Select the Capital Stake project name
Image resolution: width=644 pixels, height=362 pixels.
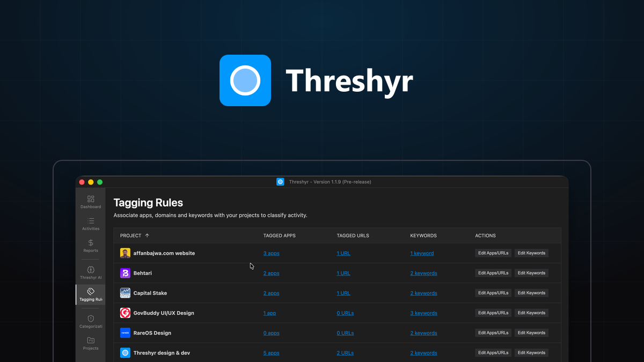[150, 293]
